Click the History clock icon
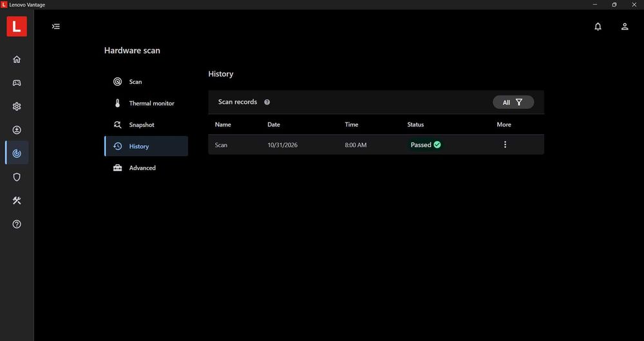644x341 pixels. 117,146
